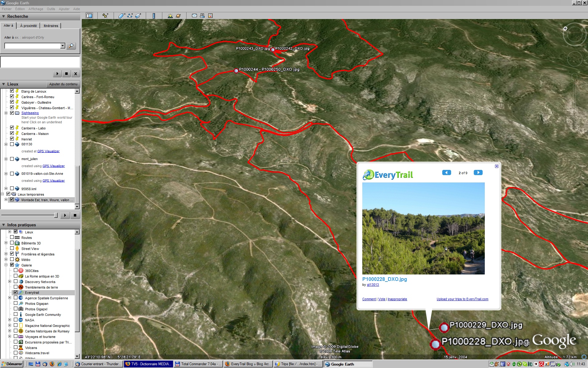Image resolution: width=588 pixels, height=368 pixels.
Task: Disable the Everytrail layer checkbox
Action: click(x=16, y=292)
